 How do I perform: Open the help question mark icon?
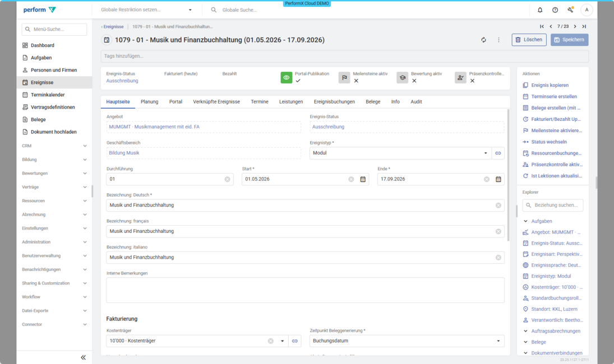pos(555,10)
